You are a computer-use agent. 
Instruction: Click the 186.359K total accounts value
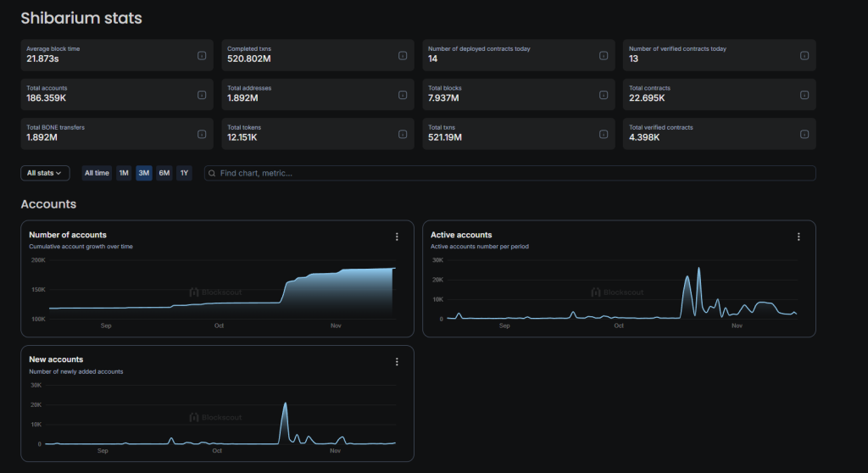point(47,98)
